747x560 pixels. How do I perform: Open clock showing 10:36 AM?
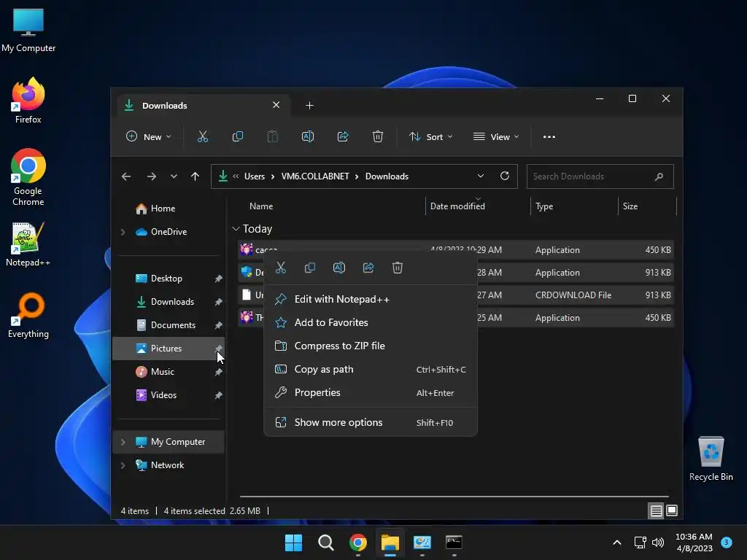(694, 542)
